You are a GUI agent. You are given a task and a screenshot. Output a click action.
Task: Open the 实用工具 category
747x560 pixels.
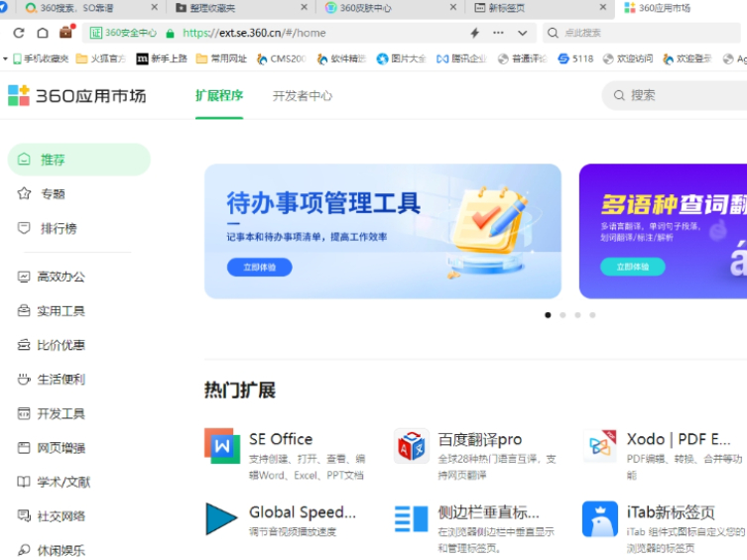[x=51, y=310]
